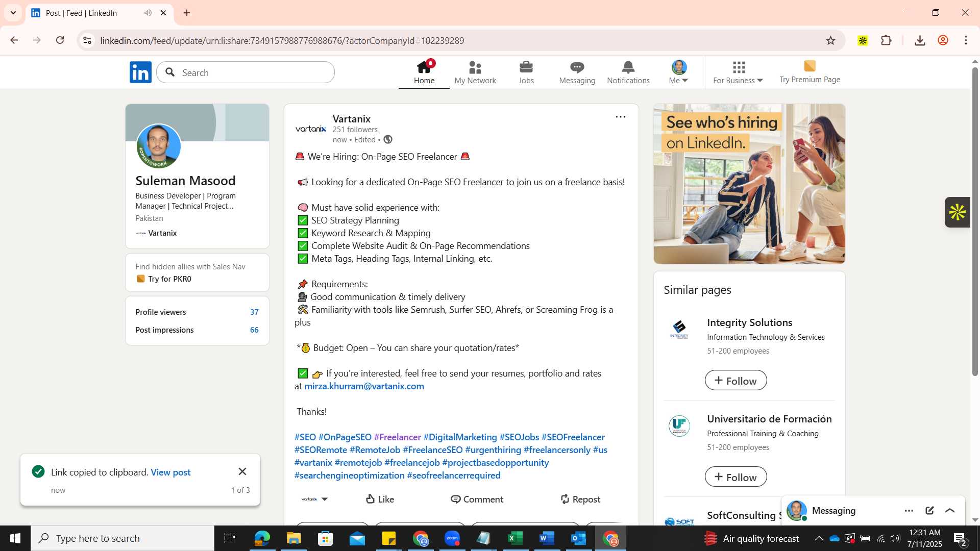Show hidden system tray icons

tap(819, 538)
